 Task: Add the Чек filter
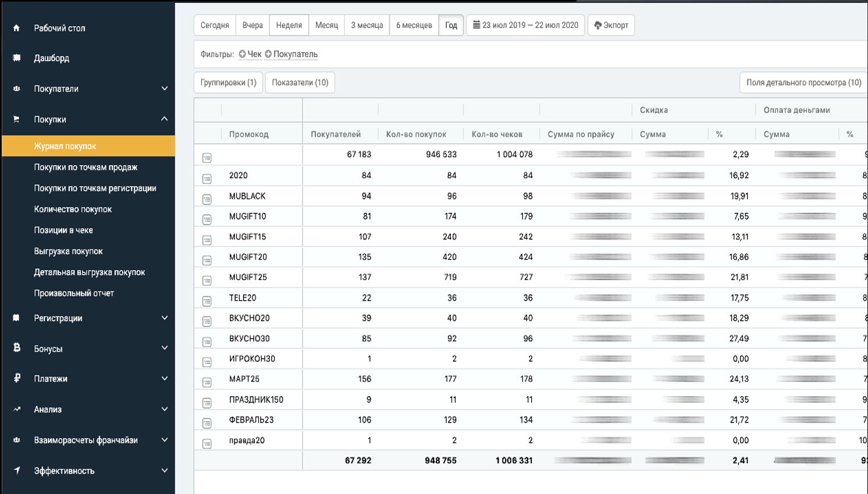pos(250,54)
